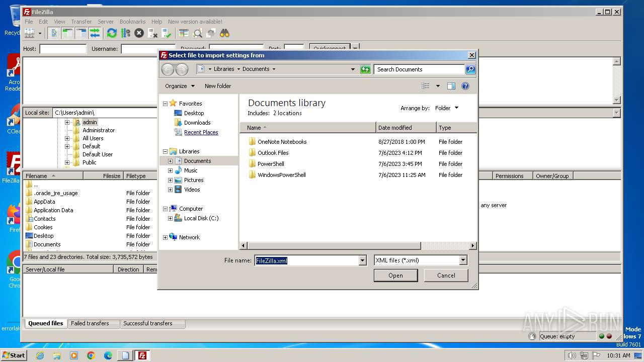Open the file name combo box dropdown
The height and width of the screenshot is (362, 644).
(x=362, y=260)
